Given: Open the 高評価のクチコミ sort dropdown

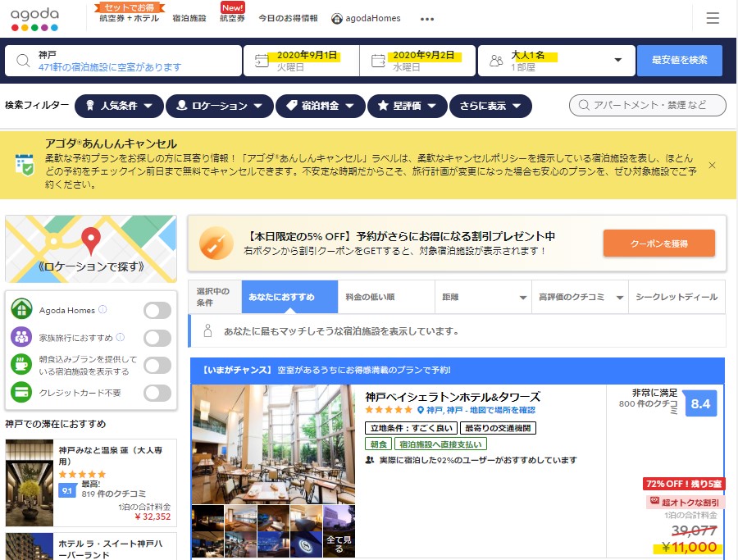Looking at the screenshot, I should coord(581,297).
